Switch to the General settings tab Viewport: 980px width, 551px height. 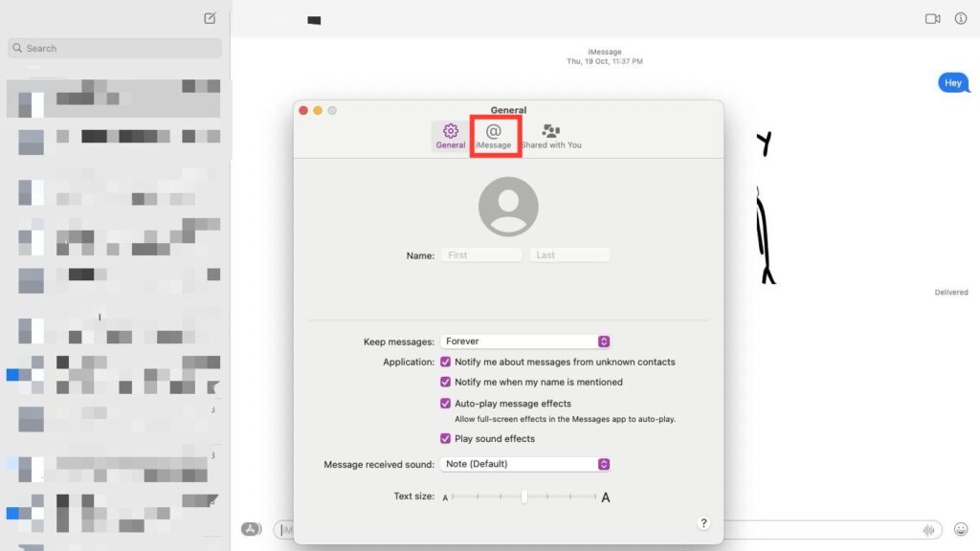click(x=450, y=136)
